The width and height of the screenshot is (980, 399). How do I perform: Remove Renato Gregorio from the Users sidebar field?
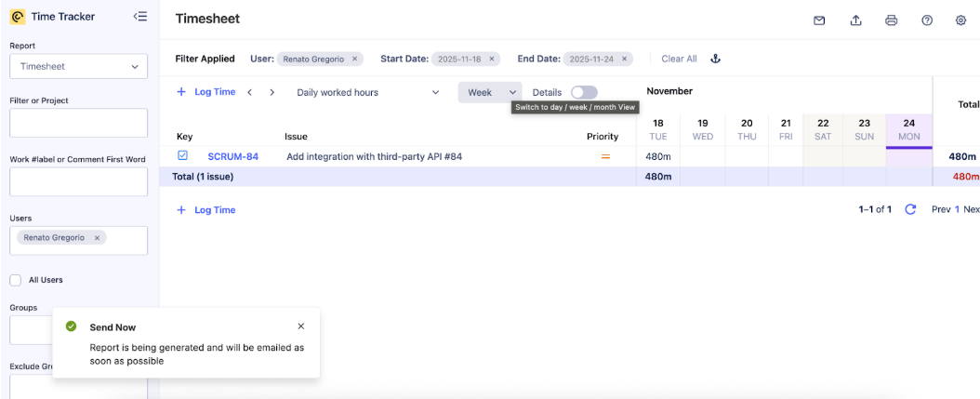(97, 238)
